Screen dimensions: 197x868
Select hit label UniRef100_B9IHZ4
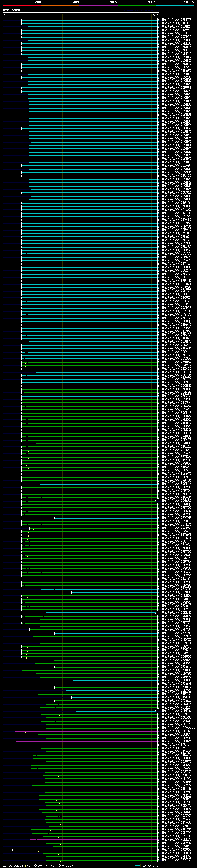(177, 284)
